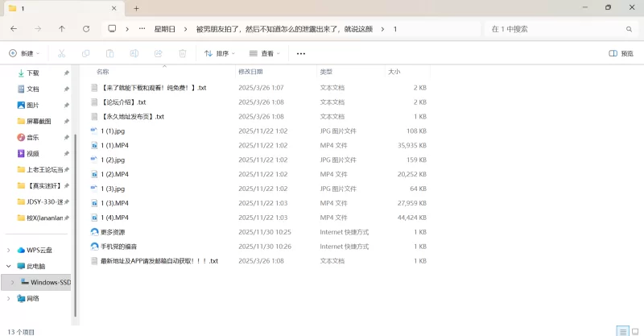Click the search box for this folder
This screenshot has width=644, height=336.
[x=555, y=28]
